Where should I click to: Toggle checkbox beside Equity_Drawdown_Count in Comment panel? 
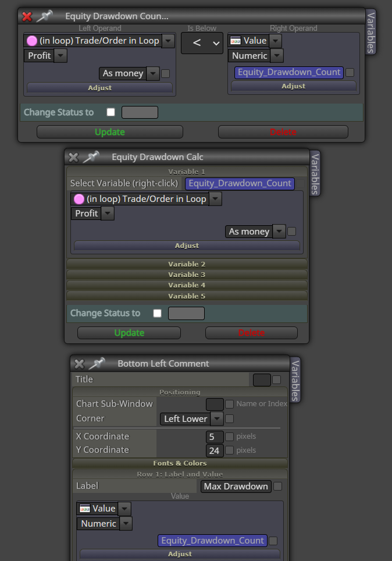click(x=273, y=541)
